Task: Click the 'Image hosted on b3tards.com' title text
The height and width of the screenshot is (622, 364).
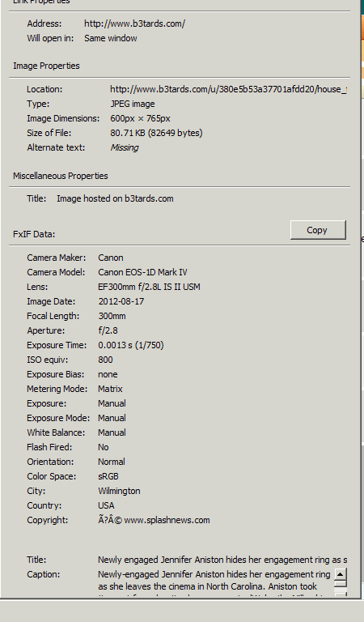Action: [x=115, y=198]
